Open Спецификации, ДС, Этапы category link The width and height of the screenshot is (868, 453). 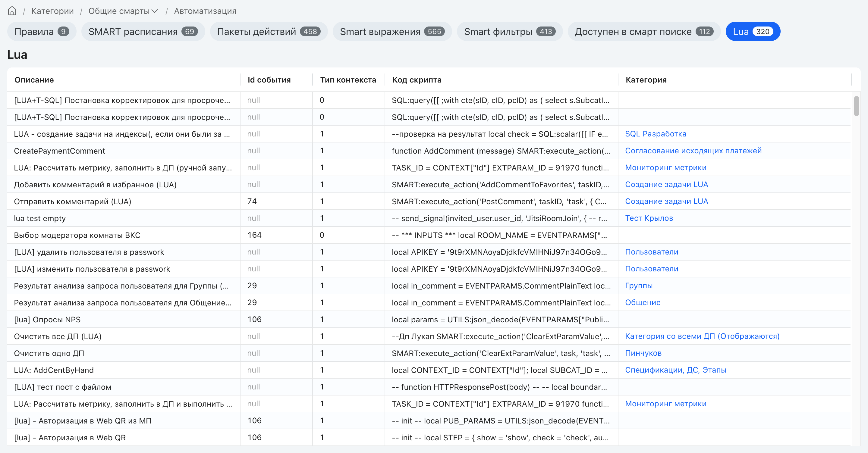[676, 370]
